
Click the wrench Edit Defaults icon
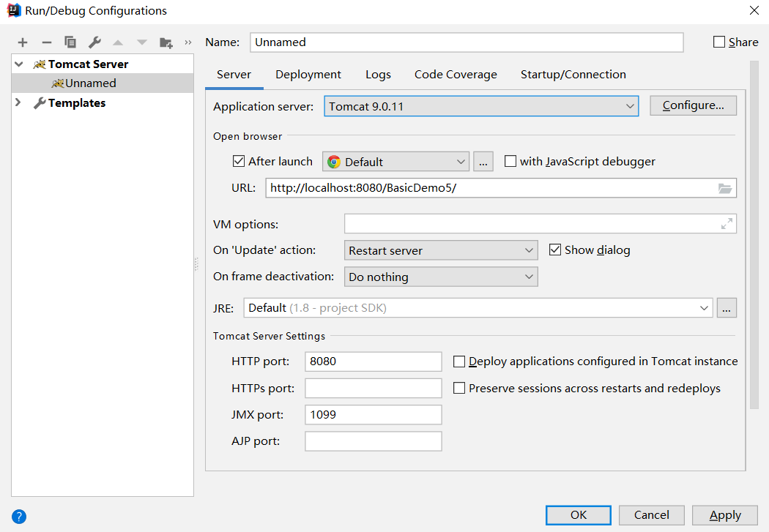[x=94, y=42]
